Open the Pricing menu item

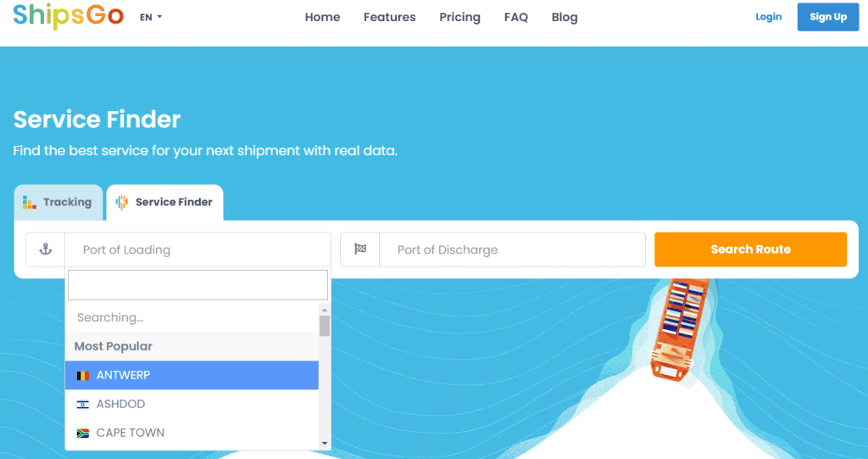pos(459,17)
